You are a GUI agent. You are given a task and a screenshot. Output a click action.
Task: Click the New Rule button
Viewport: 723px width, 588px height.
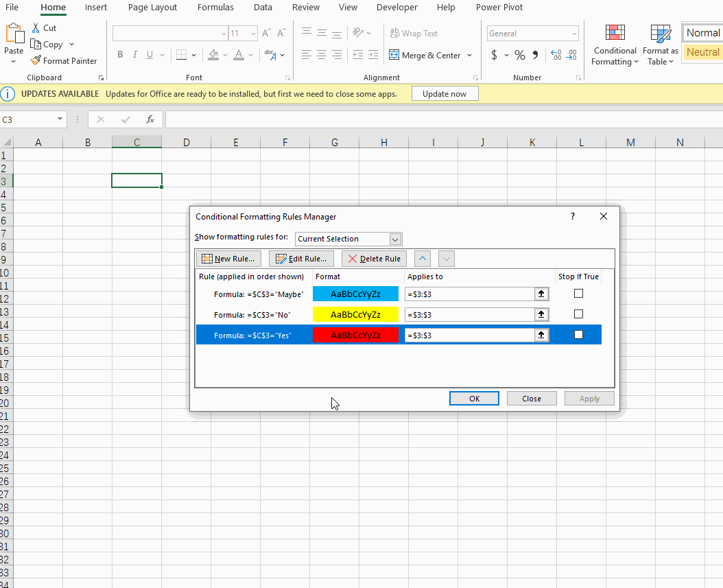[x=228, y=259]
